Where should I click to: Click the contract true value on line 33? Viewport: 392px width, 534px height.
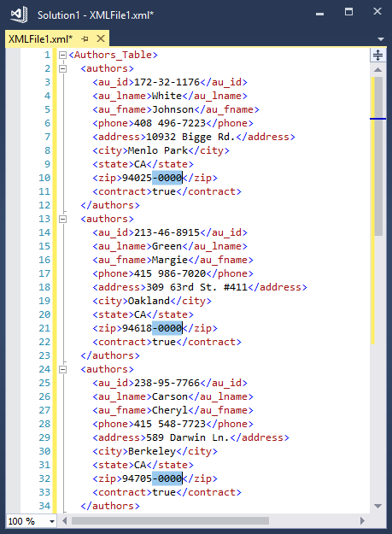point(164,492)
